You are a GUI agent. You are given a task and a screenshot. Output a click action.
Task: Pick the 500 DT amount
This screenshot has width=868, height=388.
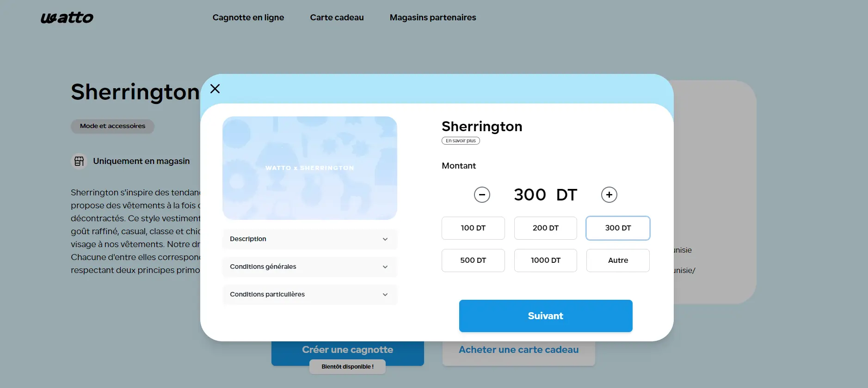[473, 261]
